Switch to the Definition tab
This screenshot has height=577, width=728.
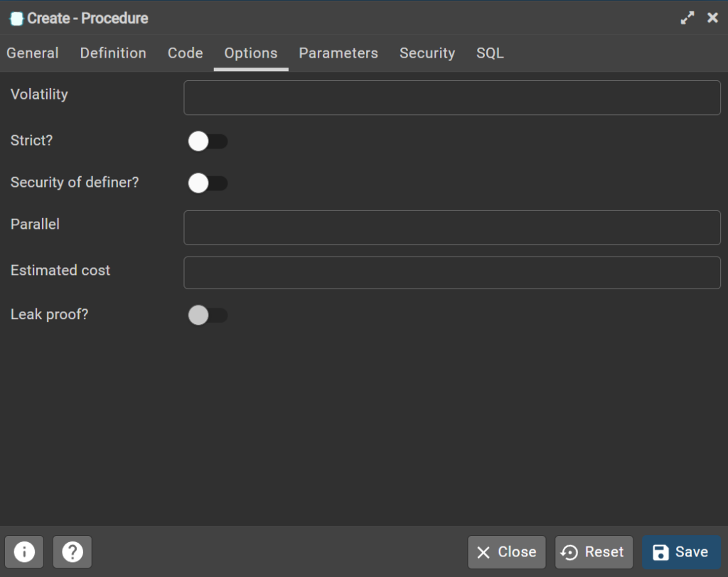click(x=113, y=53)
